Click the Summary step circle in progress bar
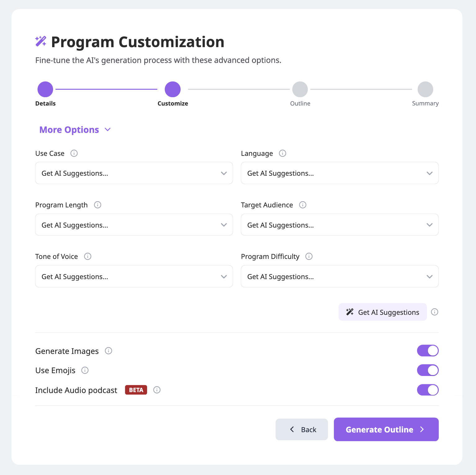 pos(425,89)
